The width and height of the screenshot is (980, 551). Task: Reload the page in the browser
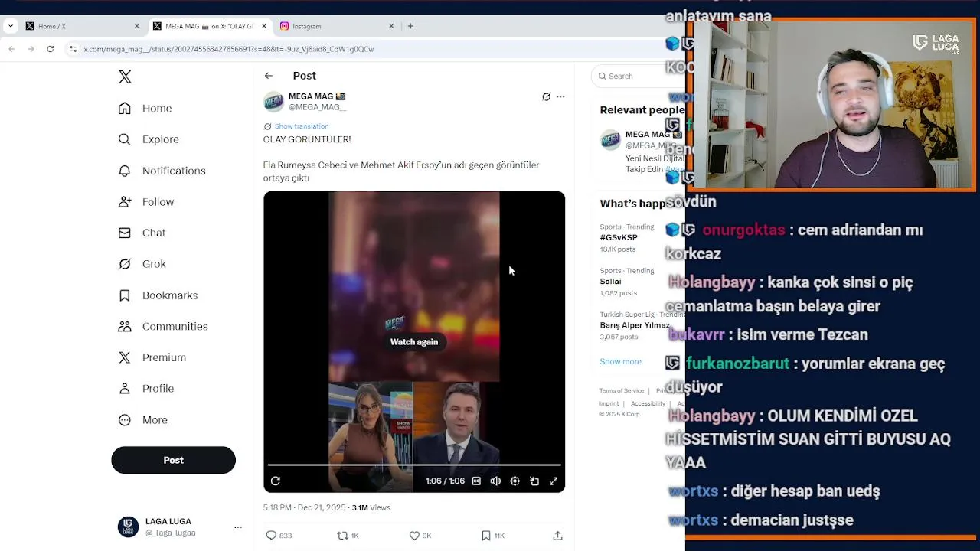tap(50, 49)
